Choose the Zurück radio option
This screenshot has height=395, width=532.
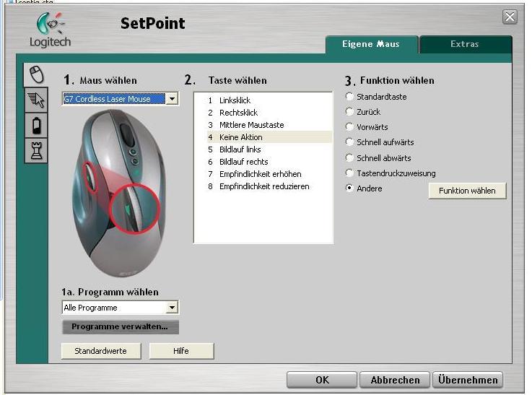(349, 111)
